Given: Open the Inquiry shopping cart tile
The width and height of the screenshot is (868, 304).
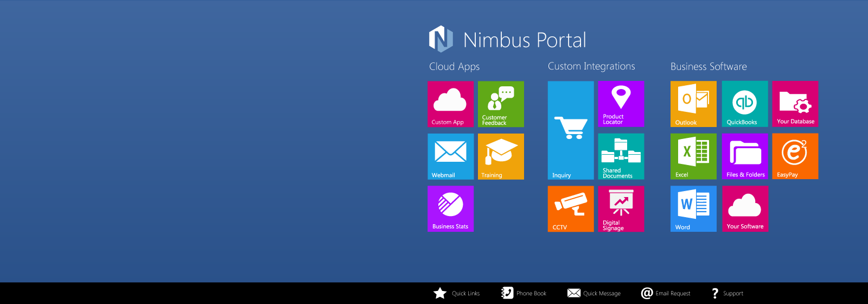Looking at the screenshot, I should [571, 130].
